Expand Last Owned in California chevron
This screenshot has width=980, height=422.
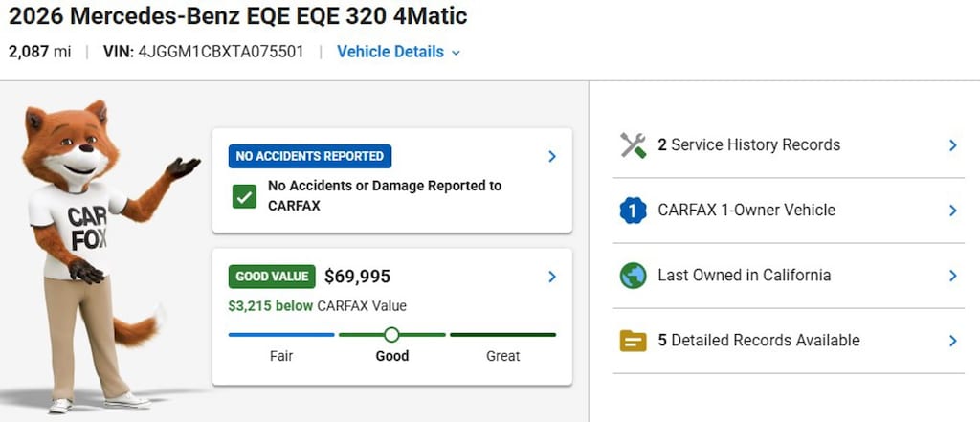(952, 276)
